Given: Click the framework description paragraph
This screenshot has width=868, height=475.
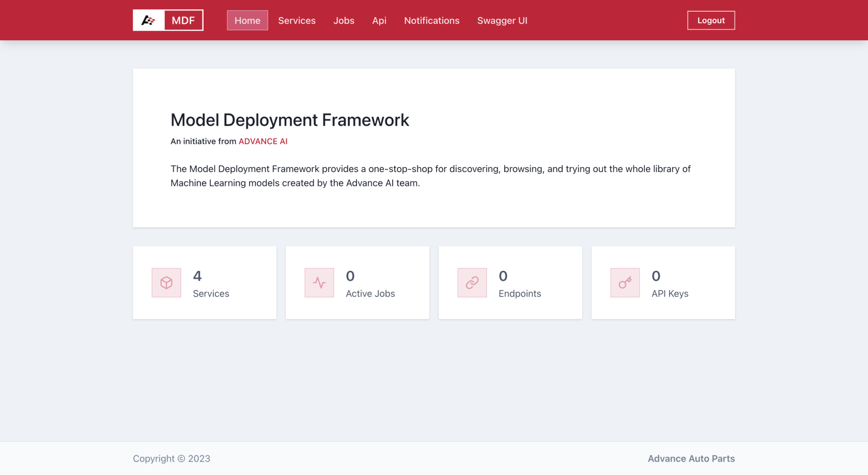Looking at the screenshot, I should [x=430, y=176].
